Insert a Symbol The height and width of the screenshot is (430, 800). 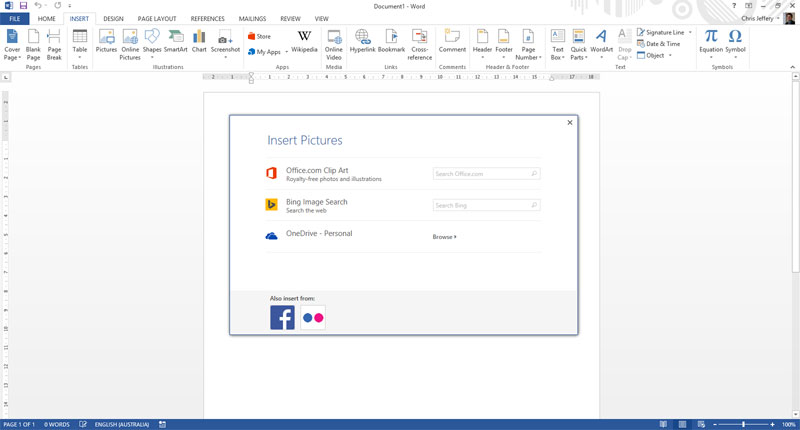(x=735, y=44)
